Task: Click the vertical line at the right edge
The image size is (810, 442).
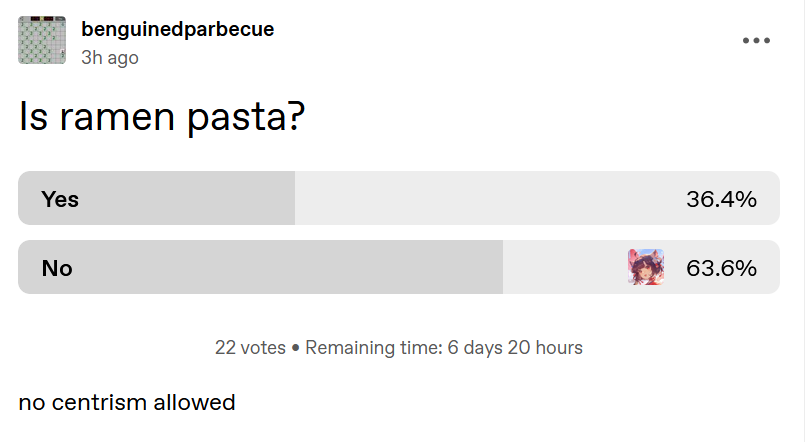Action: 804,221
